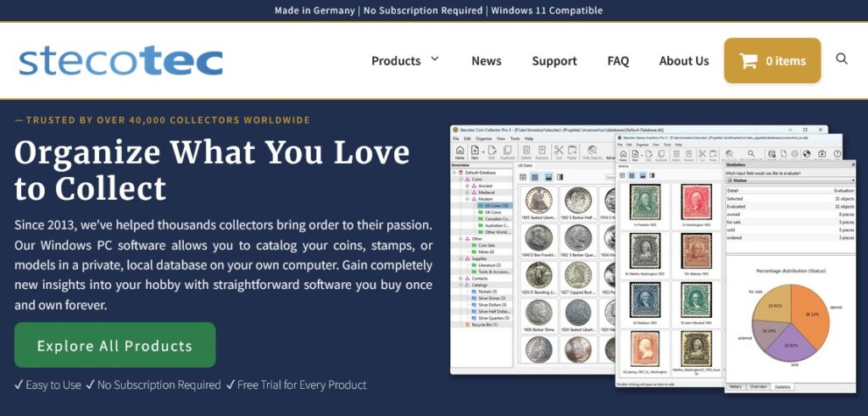The height and width of the screenshot is (416, 868).
Task: Expand the Contacts tree node
Action: [x=460, y=278]
